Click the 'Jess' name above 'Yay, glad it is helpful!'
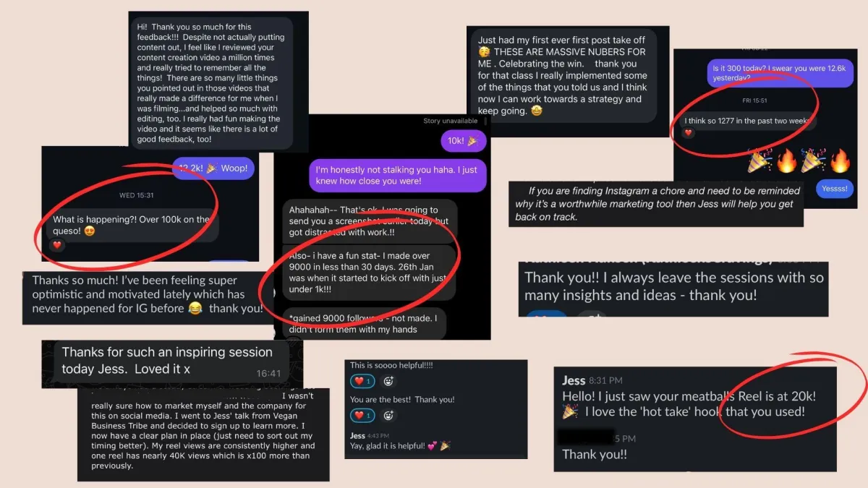The width and height of the screenshot is (868, 488). tap(357, 436)
